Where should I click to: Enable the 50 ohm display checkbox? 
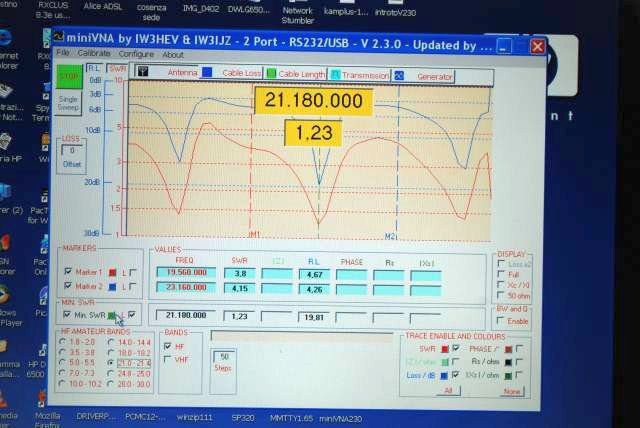point(501,295)
